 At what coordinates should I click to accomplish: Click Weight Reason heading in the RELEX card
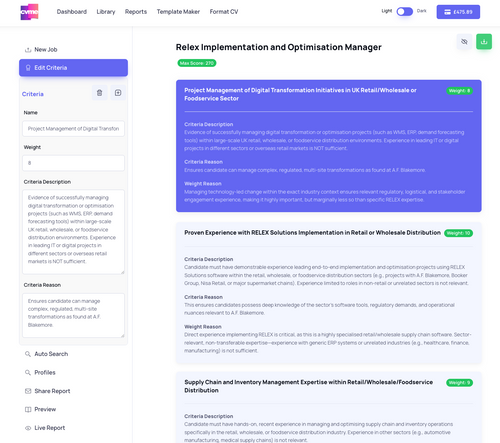click(x=203, y=327)
